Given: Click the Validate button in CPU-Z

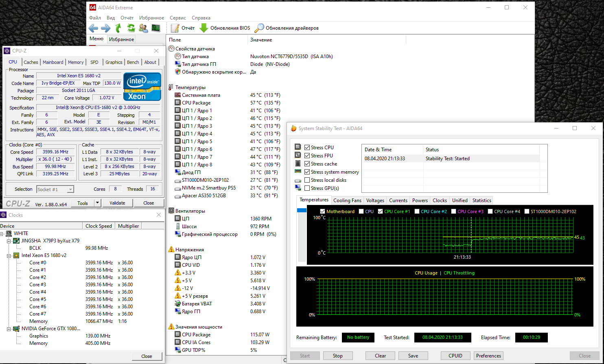Looking at the screenshot, I should [117, 203].
